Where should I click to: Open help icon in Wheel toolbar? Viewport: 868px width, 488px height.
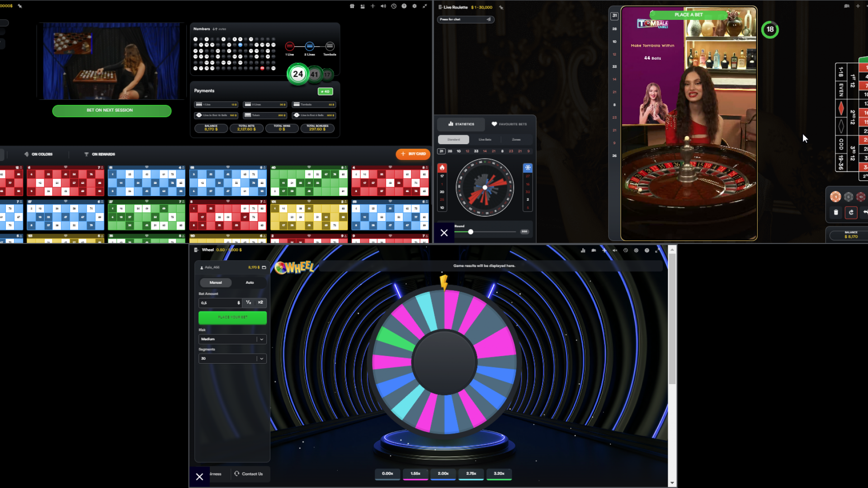click(x=647, y=250)
